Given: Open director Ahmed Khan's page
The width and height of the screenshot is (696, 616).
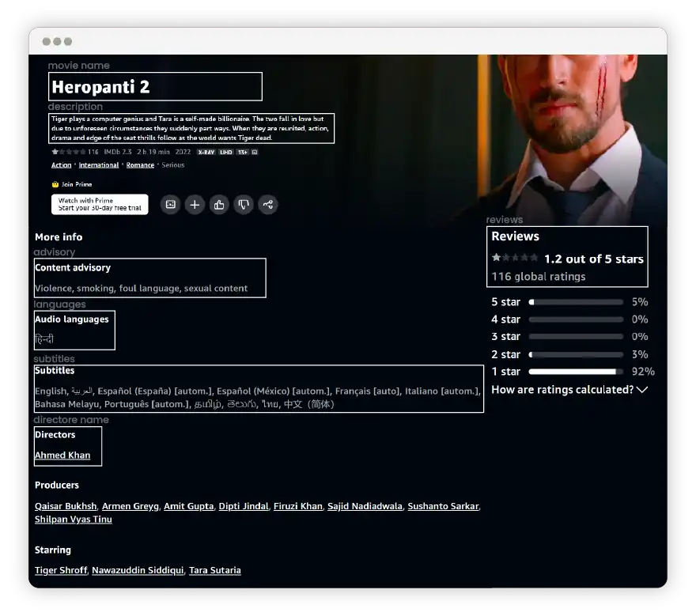Looking at the screenshot, I should (62, 455).
